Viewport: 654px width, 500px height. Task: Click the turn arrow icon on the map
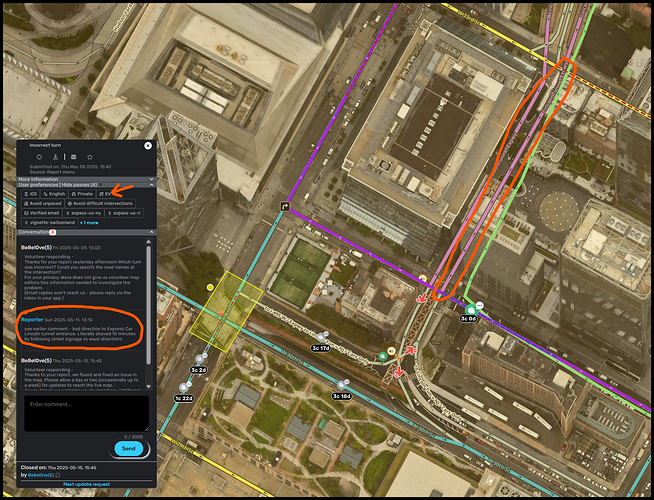(x=285, y=209)
